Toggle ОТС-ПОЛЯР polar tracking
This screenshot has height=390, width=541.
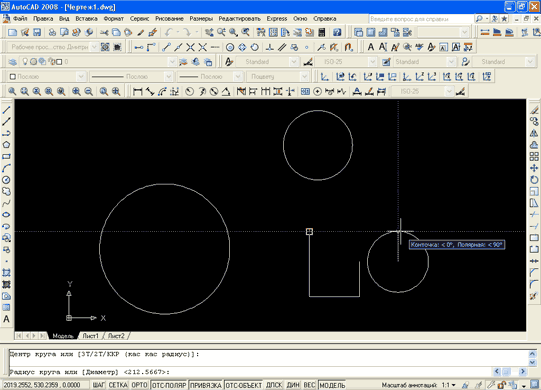169,385
